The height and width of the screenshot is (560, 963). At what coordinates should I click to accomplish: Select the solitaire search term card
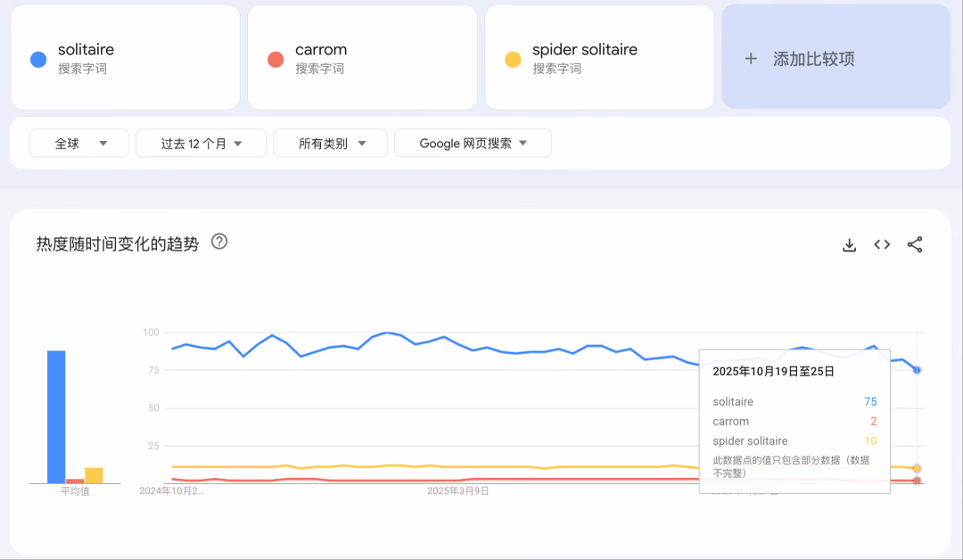point(126,57)
